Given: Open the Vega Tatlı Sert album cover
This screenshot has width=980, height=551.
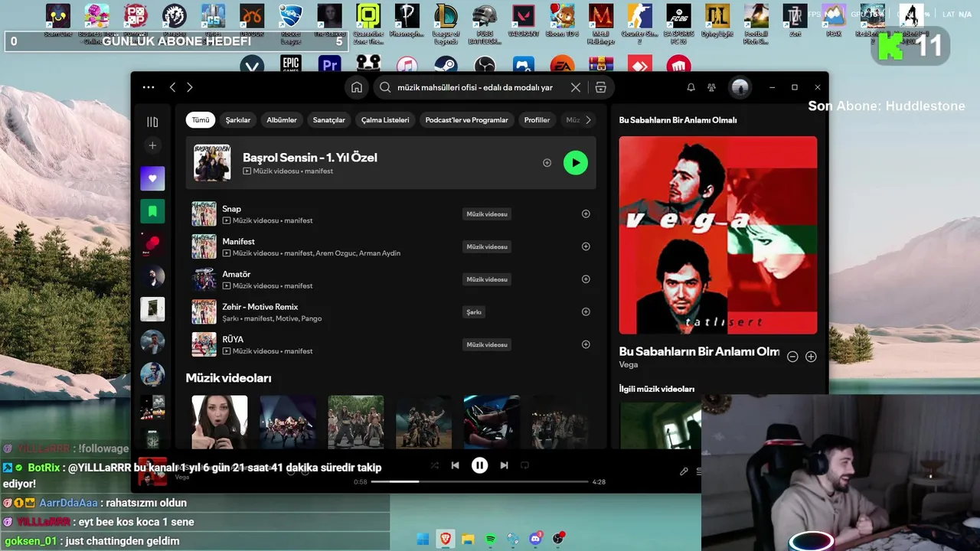Looking at the screenshot, I should coord(718,235).
